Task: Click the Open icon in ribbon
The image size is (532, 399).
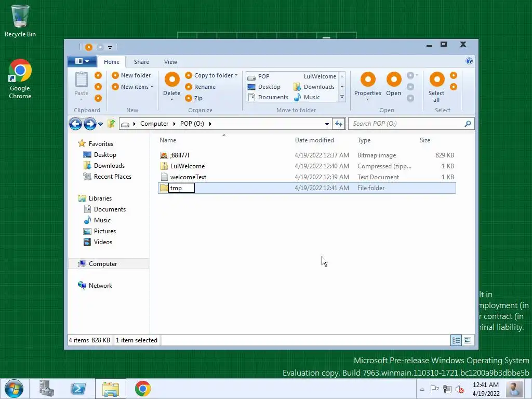Action: pyautogui.click(x=394, y=79)
